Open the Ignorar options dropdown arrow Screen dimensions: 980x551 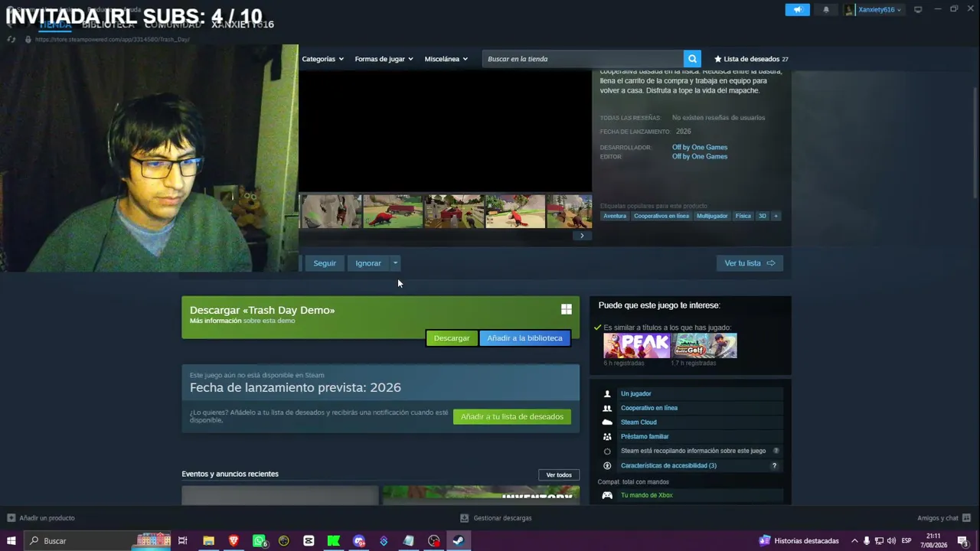pos(395,263)
